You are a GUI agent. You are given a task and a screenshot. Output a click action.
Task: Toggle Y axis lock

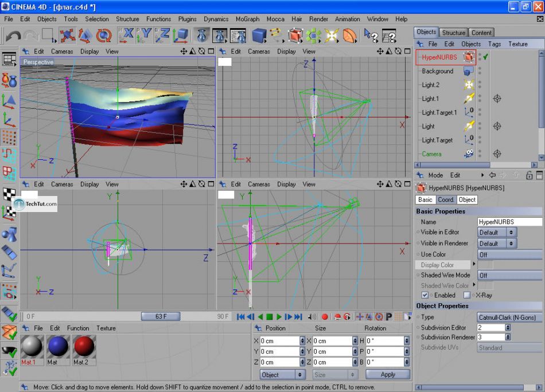point(144,36)
